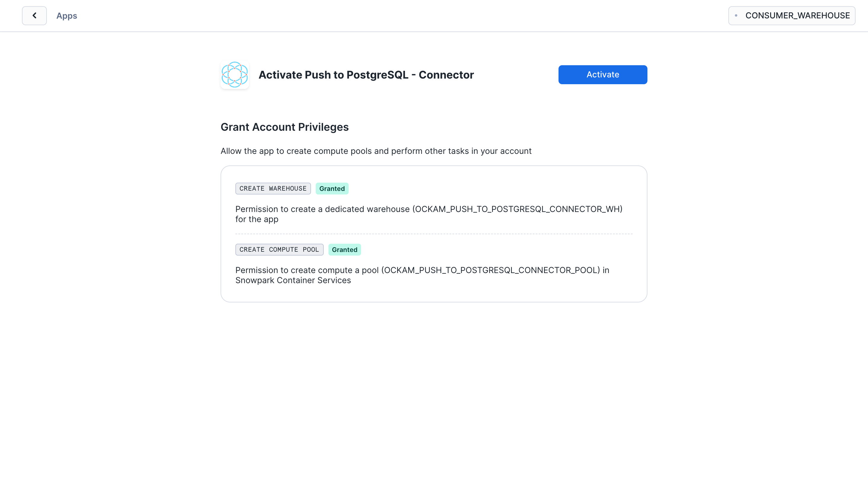This screenshot has height=496, width=868.
Task: Click the back chevron button
Action: (34, 16)
